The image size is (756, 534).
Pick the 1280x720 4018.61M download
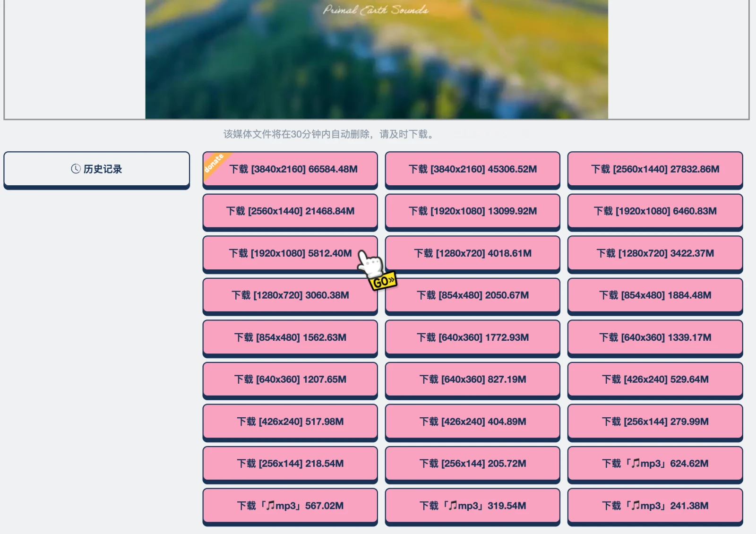click(x=472, y=253)
